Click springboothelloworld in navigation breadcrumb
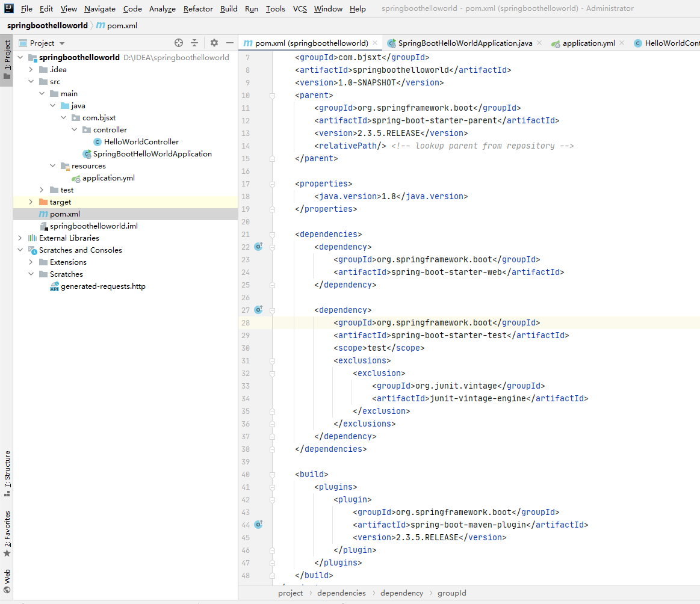This screenshot has height=604, width=700. coord(48,25)
